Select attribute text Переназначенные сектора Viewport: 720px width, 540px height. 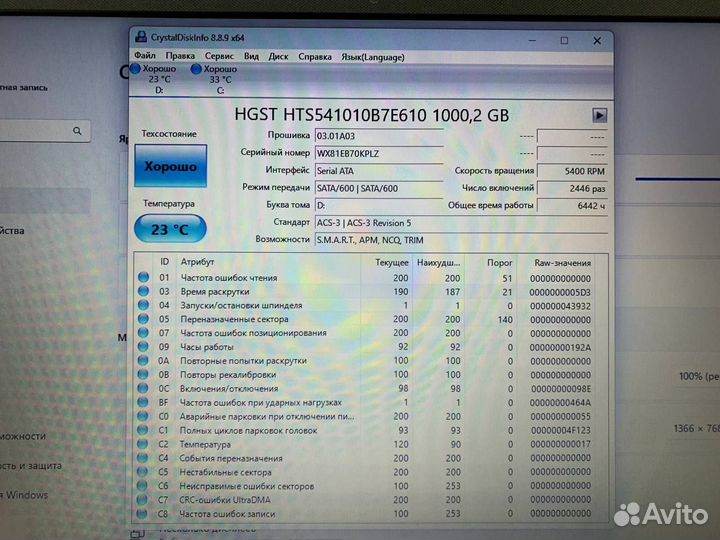(x=234, y=319)
